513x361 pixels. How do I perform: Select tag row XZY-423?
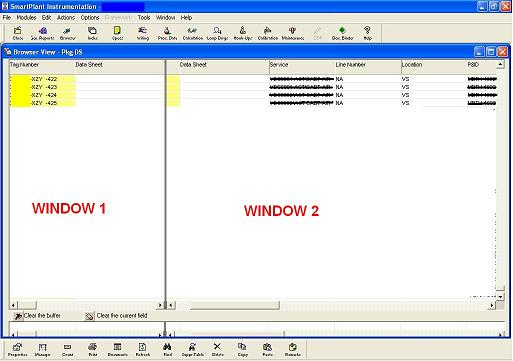click(x=43, y=87)
